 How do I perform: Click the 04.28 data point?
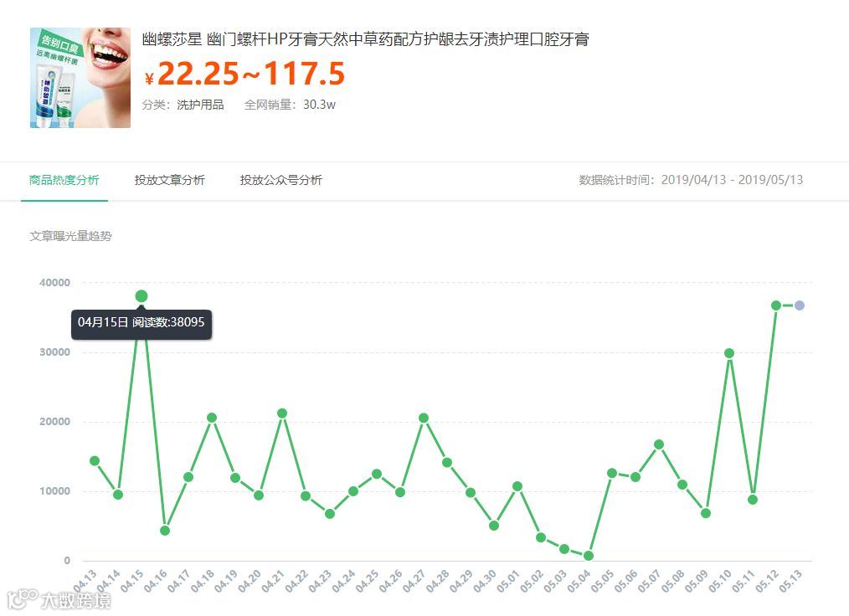[447, 462]
